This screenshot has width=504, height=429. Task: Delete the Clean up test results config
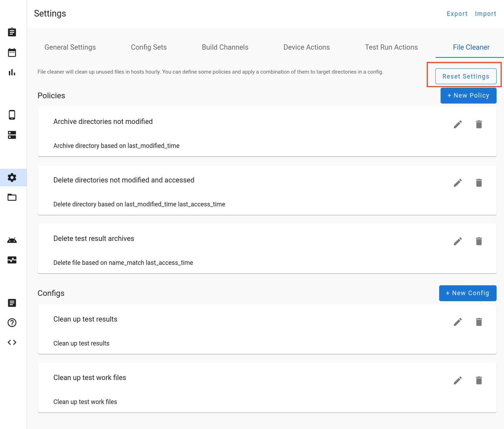[479, 322]
